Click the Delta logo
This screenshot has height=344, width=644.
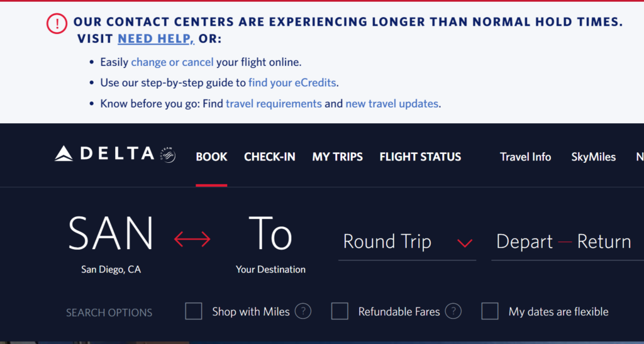(105, 154)
